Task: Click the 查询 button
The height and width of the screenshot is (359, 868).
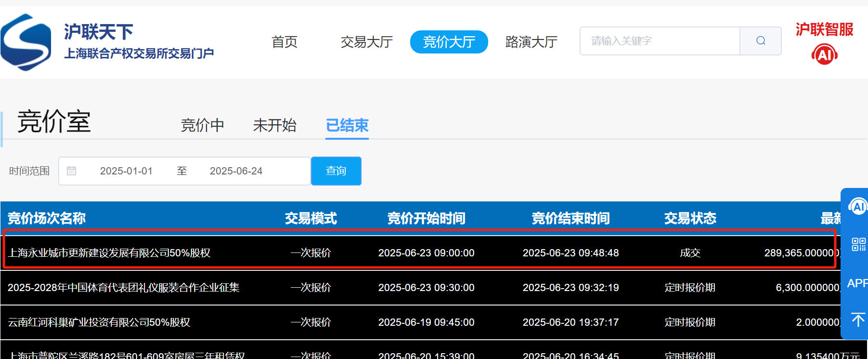Action: tap(336, 171)
